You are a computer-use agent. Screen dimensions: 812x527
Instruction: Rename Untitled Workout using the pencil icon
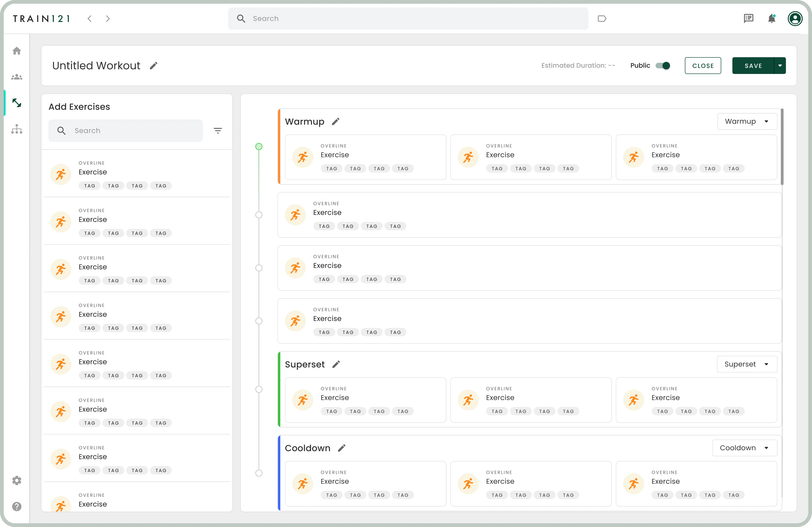click(153, 65)
